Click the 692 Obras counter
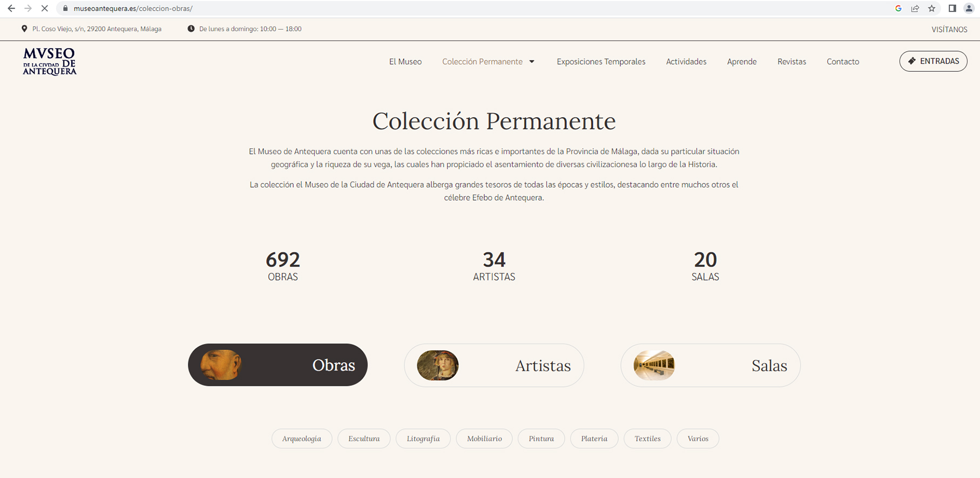The width and height of the screenshot is (980, 478). pos(283,267)
